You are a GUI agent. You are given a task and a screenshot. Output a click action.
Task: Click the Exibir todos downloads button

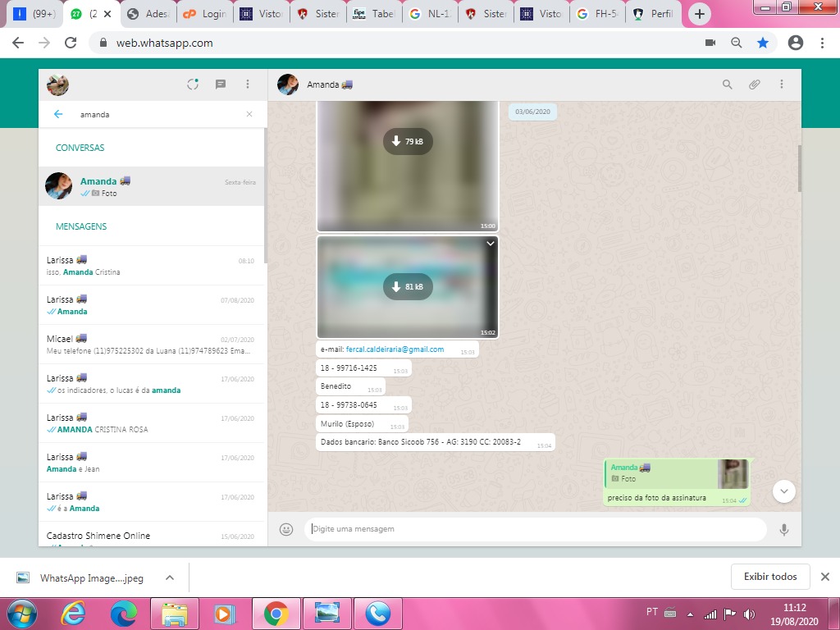[x=769, y=577]
